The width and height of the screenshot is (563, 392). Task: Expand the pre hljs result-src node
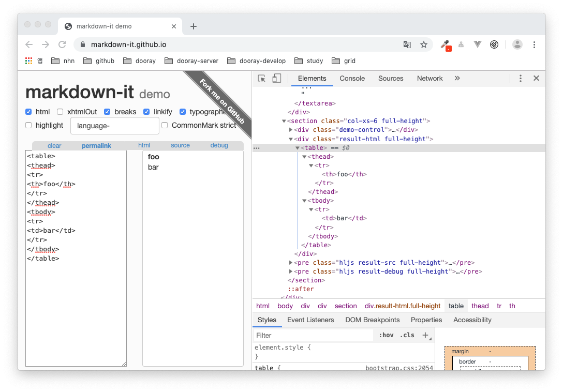pyautogui.click(x=291, y=262)
